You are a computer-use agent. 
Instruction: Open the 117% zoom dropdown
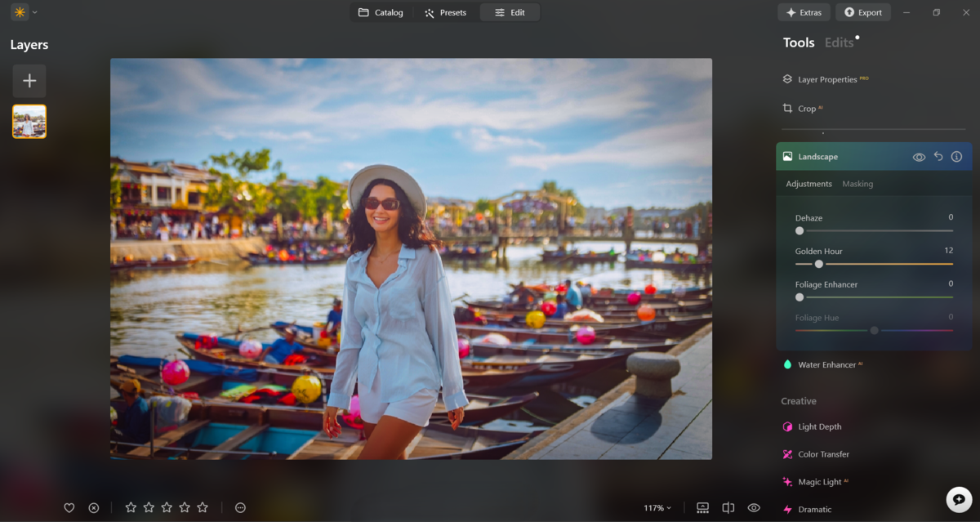657,508
